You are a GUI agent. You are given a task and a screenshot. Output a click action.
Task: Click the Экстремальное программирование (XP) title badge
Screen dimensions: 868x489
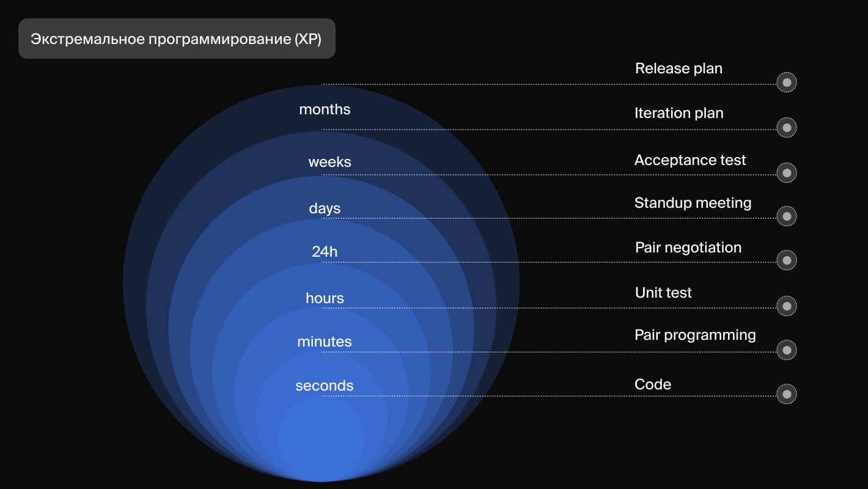pyautogui.click(x=177, y=39)
